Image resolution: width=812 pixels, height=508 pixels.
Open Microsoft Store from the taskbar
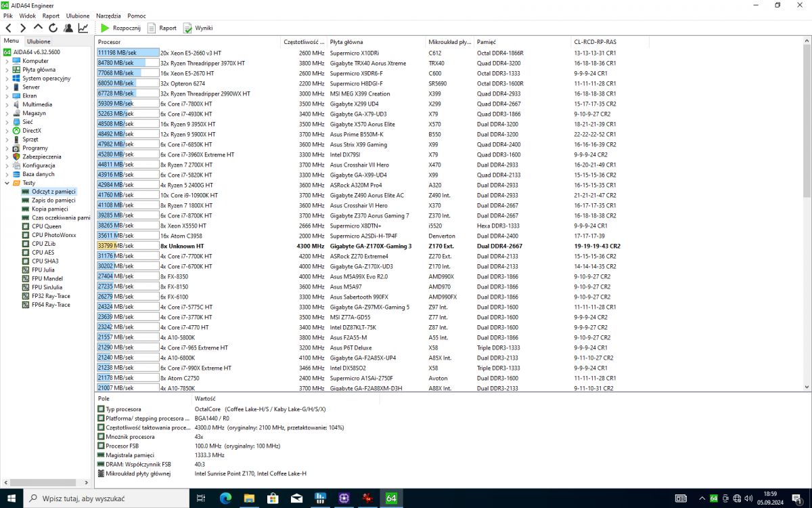click(x=273, y=498)
